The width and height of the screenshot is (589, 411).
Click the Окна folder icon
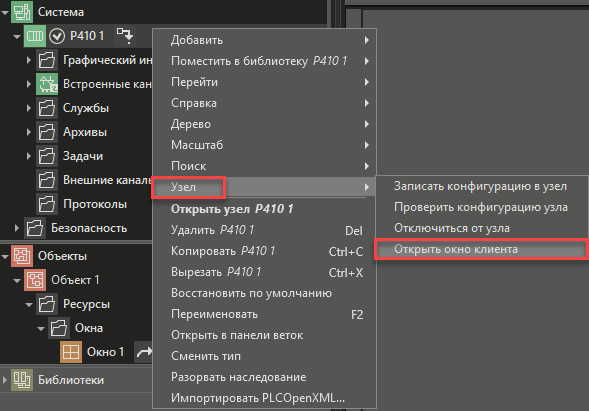(x=59, y=328)
